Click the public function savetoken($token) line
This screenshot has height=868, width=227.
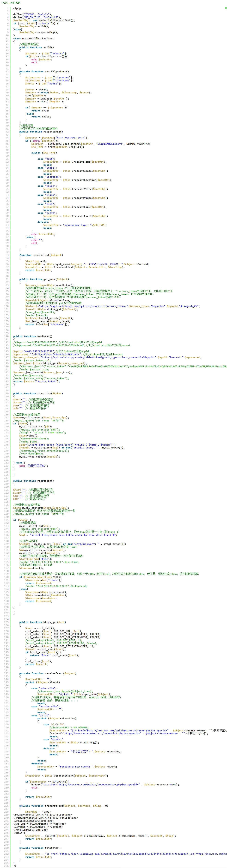pos(38,394)
